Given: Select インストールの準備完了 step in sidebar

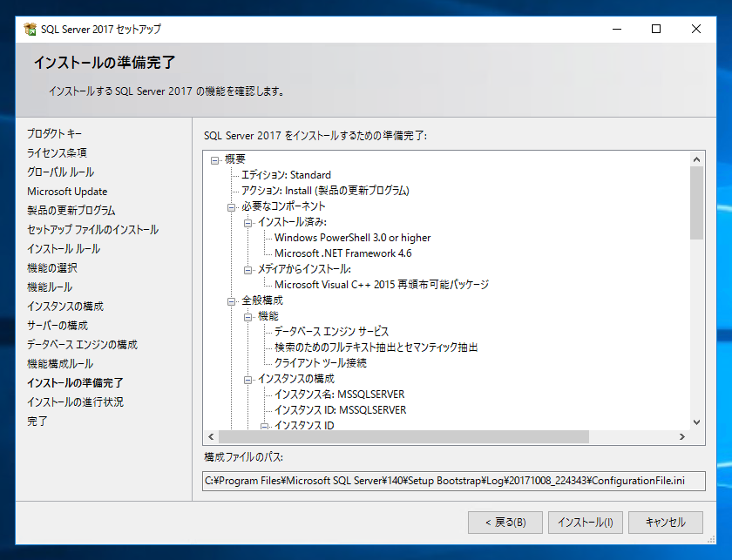Looking at the screenshot, I should click(75, 382).
